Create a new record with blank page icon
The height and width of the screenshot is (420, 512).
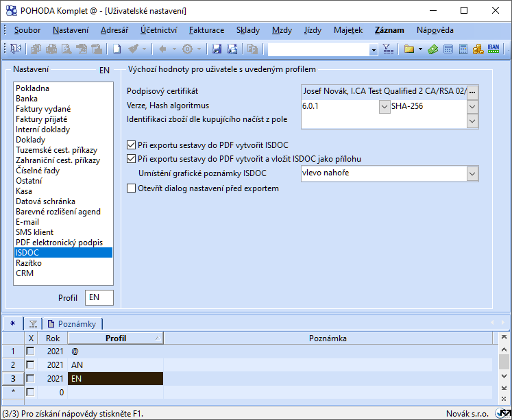(117, 49)
